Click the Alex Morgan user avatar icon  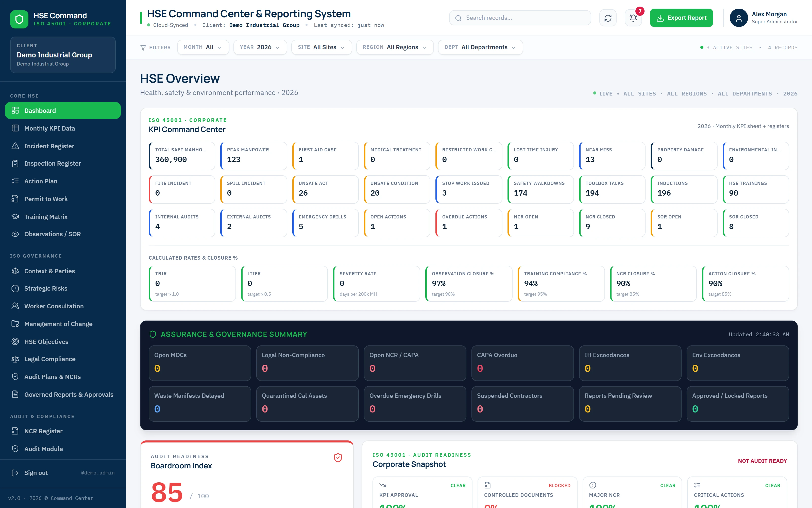tap(738, 18)
